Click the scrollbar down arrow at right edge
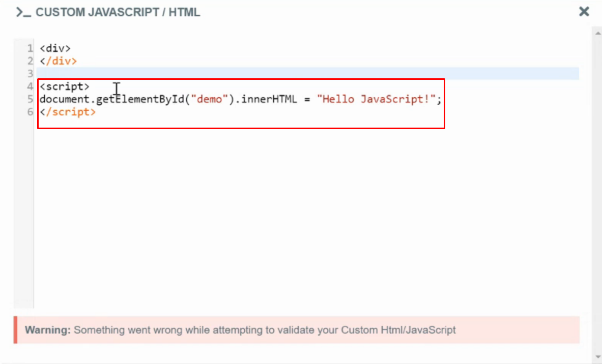602x364 pixels. (598, 357)
